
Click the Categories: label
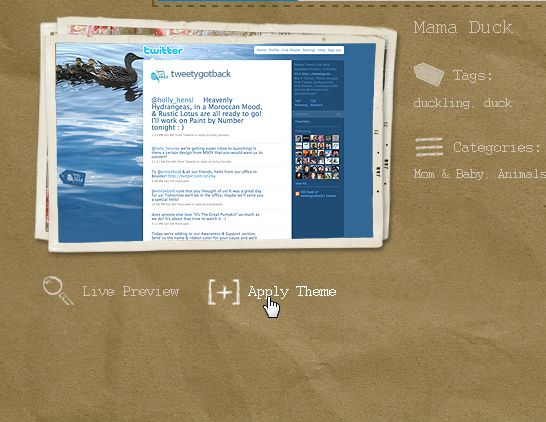click(x=497, y=147)
